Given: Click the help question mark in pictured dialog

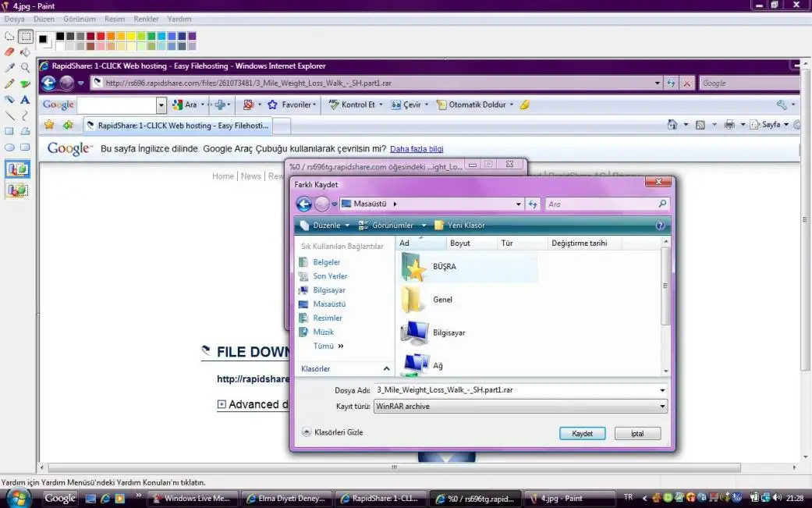Looking at the screenshot, I should (660, 226).
